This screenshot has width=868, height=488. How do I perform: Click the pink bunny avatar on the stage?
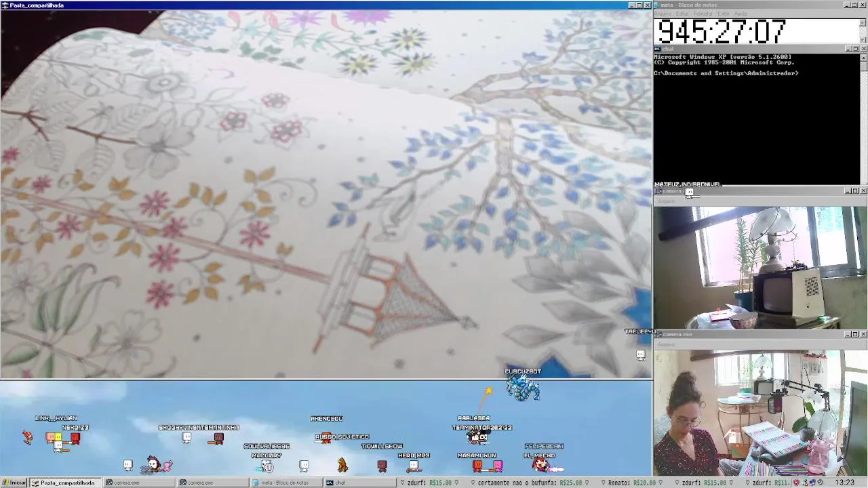tap(167, 465)
